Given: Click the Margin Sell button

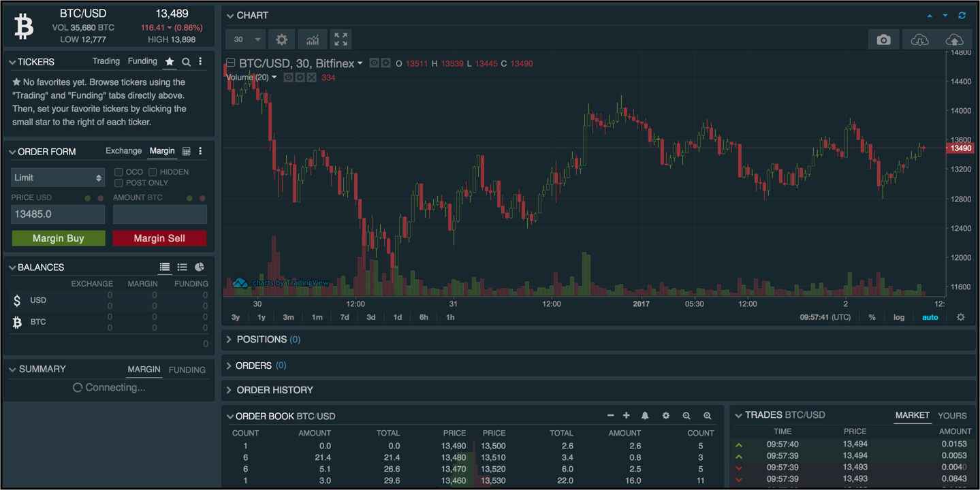Looking at the screenshot, I should pos(159,238).
